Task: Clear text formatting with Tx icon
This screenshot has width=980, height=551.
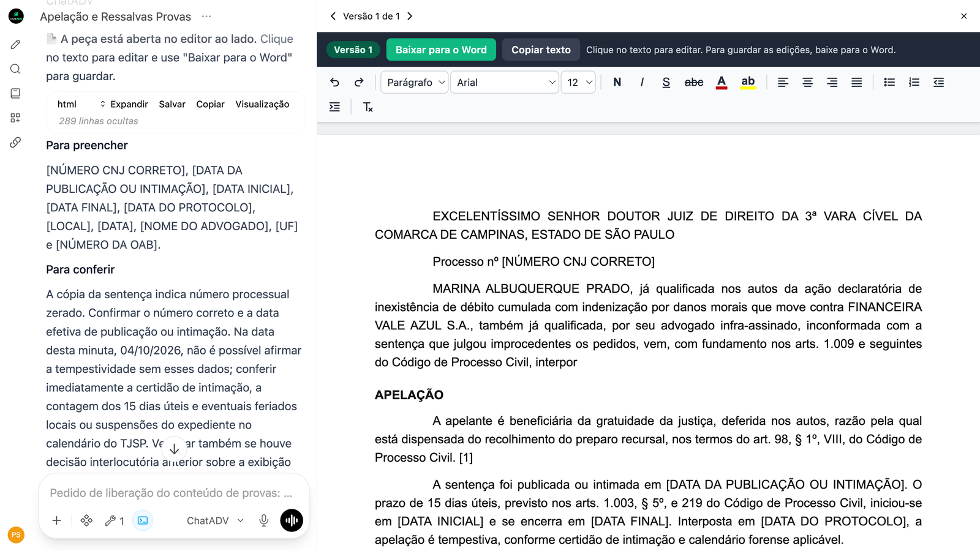Action: tap(367, 107)
